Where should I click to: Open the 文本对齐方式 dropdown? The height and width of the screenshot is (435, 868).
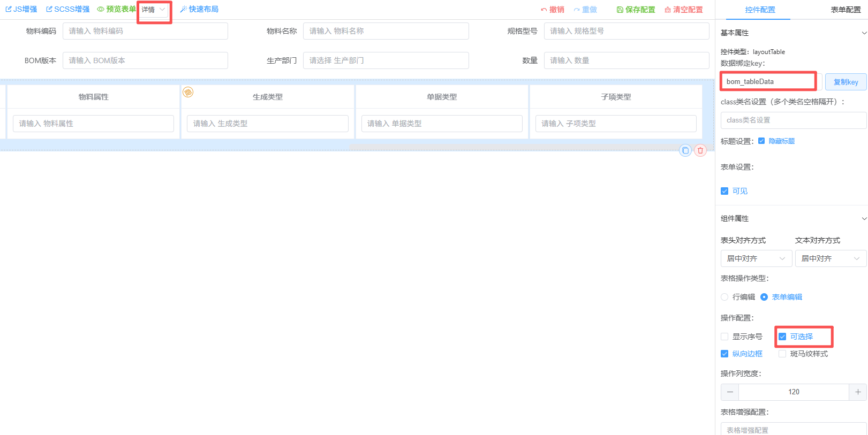pos(830,258)
